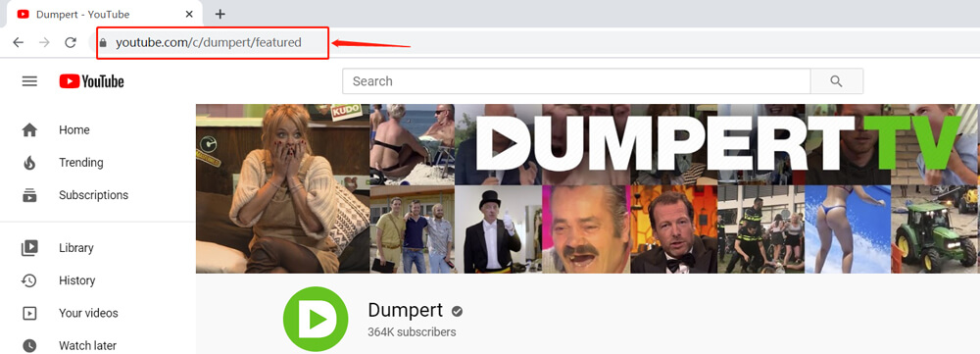This screenshot has height=354, width=980.
Task: Focus the YouTube search field
Action: 576,81
